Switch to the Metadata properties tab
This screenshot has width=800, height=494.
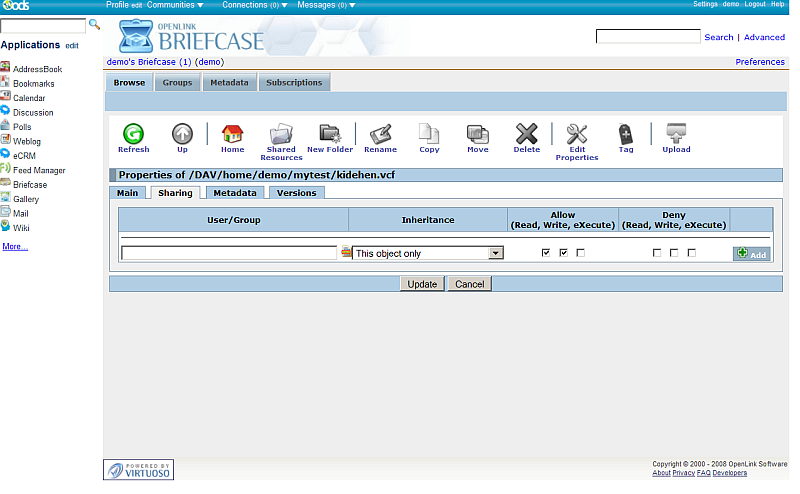(x=235, y=193)
